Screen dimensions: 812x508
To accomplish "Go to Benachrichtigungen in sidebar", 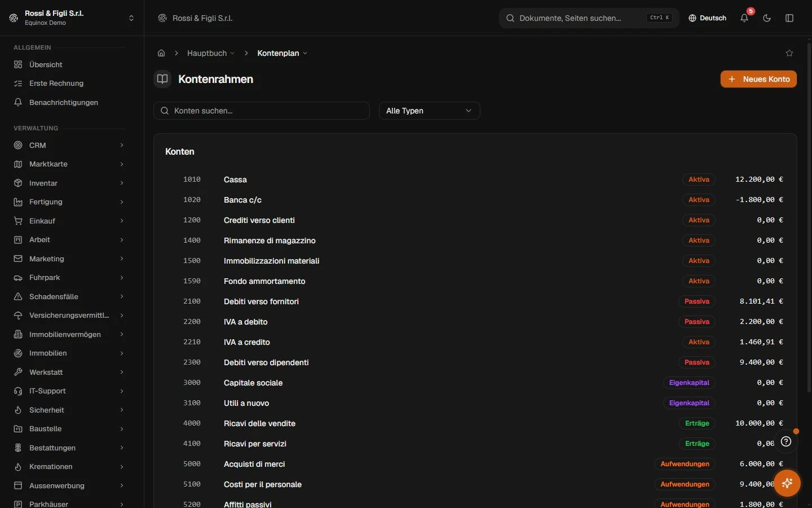I will click(x=69, y=102).
